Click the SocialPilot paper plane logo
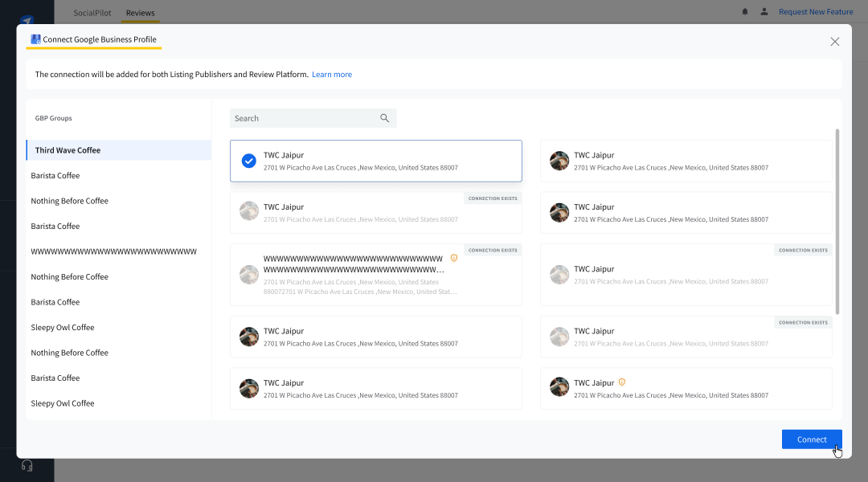Viewport: 868px width, 482px height. (27, 20)
